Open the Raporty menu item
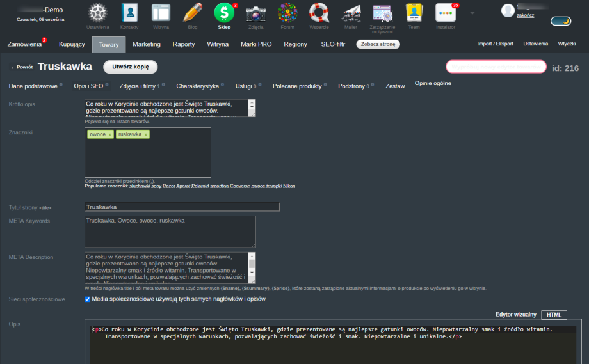The height and width of the screenshot is (364, 589). 184,44
